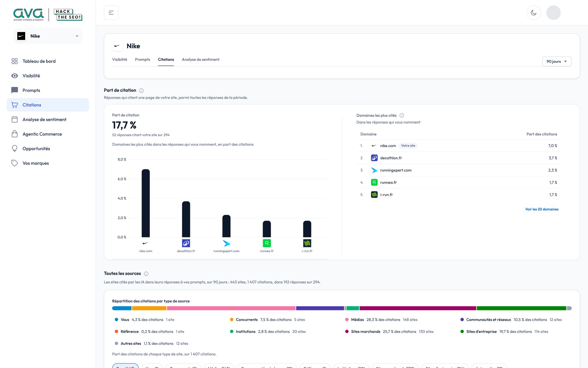This screenshot has width=588, height=368.
Task: Click the nike.com bar in the chart
Action: [x=146, y=203]
